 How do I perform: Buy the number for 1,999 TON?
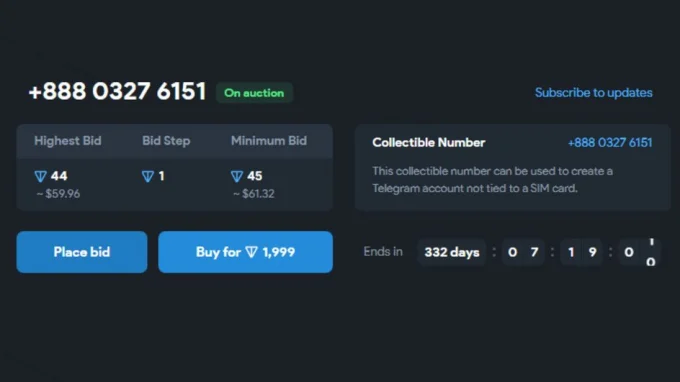pyautogui.click(x=245, y=252)
